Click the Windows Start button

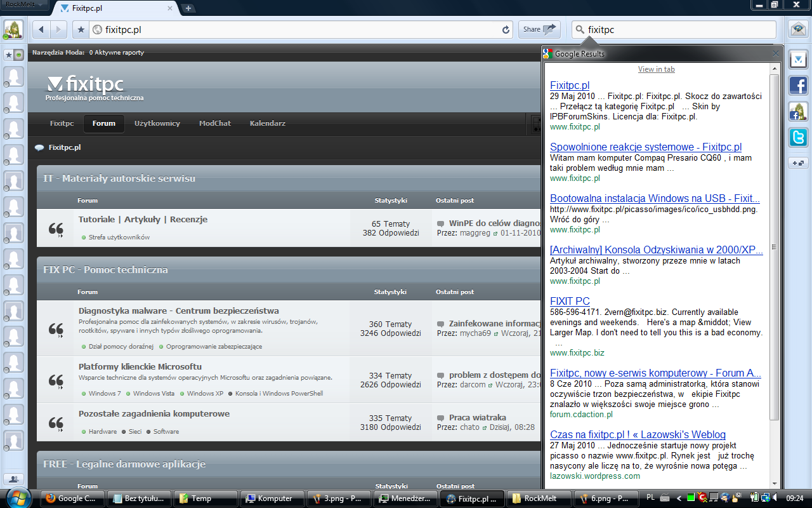pyautogui.click(x=17, y=498)
